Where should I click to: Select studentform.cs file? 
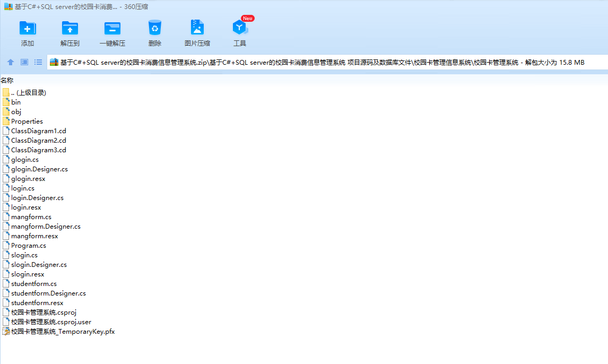point(30,284)
